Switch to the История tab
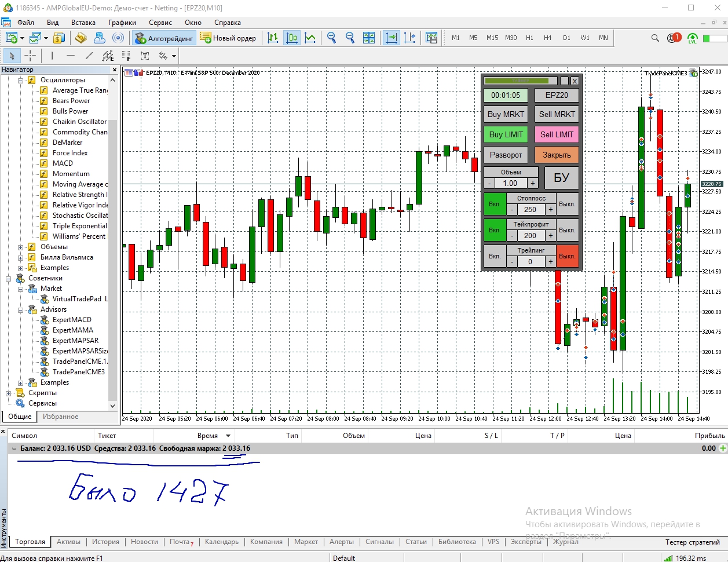728x562 pixels. (105, 542)
